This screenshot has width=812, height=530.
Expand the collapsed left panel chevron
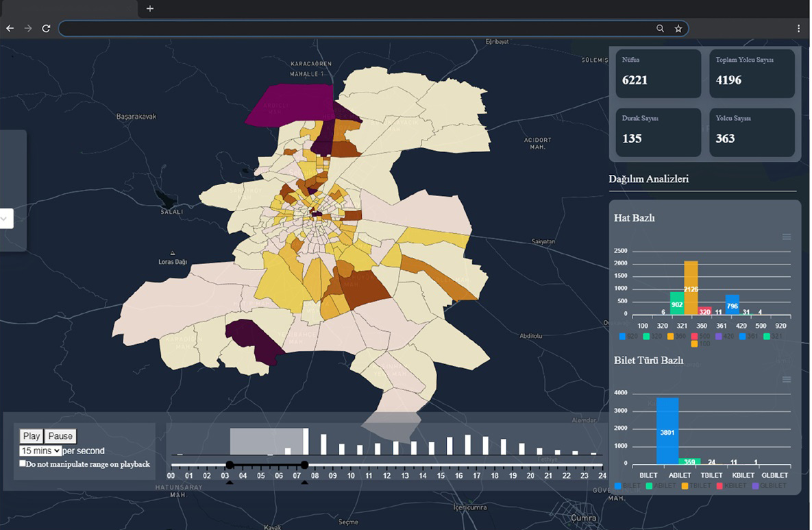point(4,219)
